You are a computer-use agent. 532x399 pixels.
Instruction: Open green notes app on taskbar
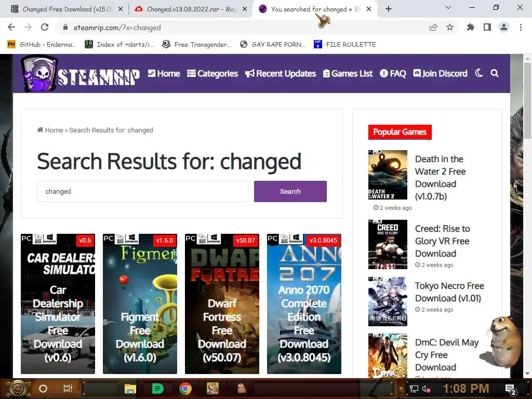158,389
